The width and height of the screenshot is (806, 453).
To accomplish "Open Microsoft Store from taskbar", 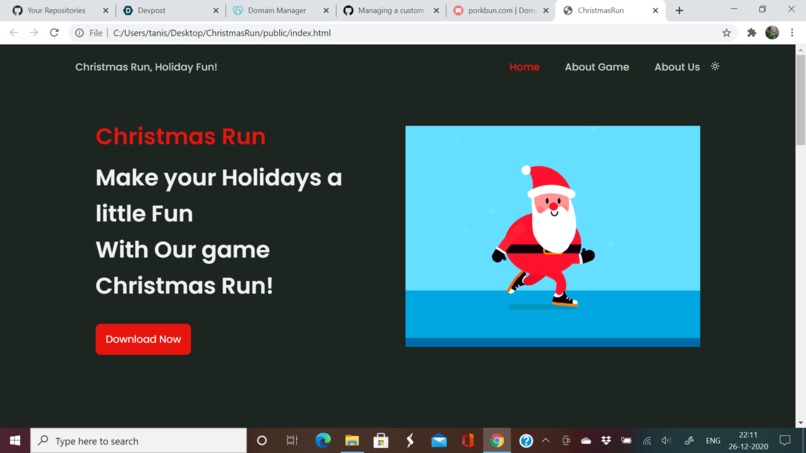I will (x=381, y=441).
